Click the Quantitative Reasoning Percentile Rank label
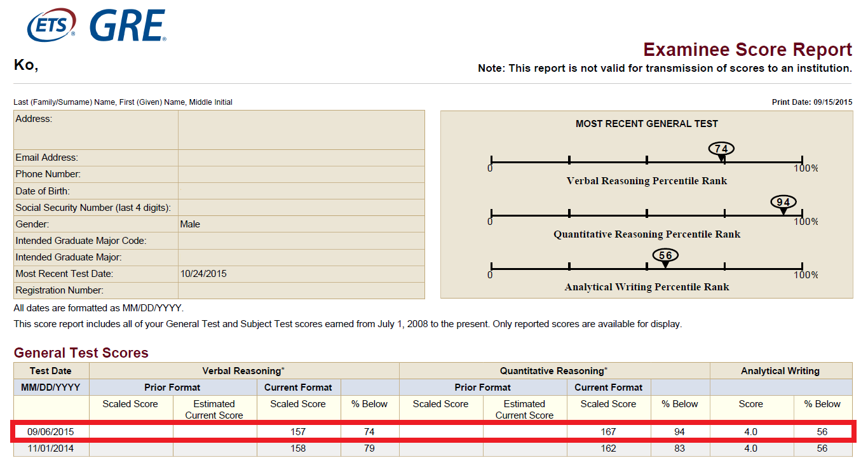Viewport: 868px width, 458px height. 647,234
